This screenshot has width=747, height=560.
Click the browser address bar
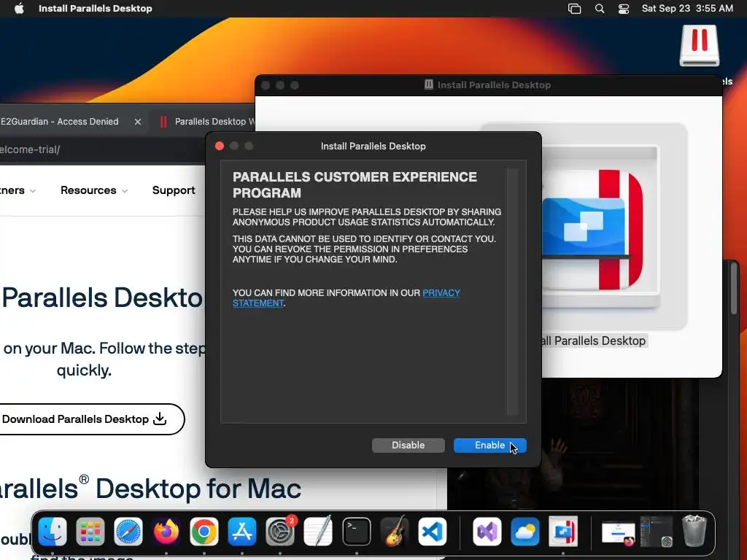click(x=102, y=149)
